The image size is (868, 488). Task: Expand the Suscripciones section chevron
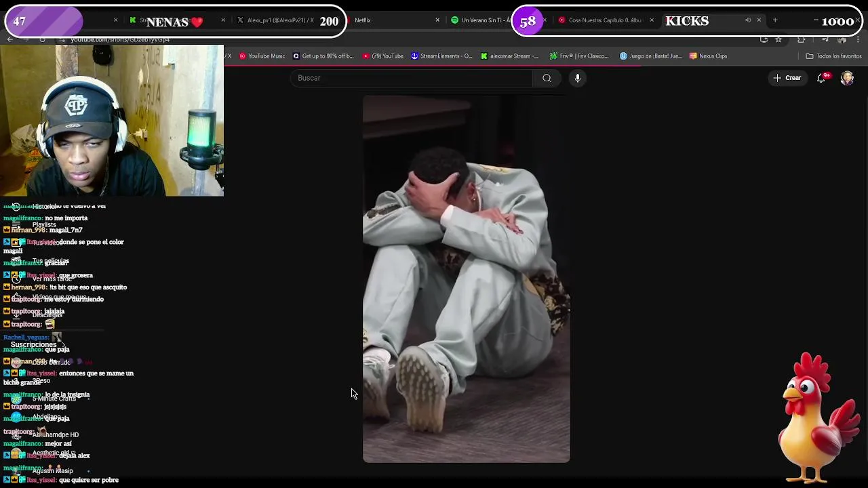[x=64, y=345]
